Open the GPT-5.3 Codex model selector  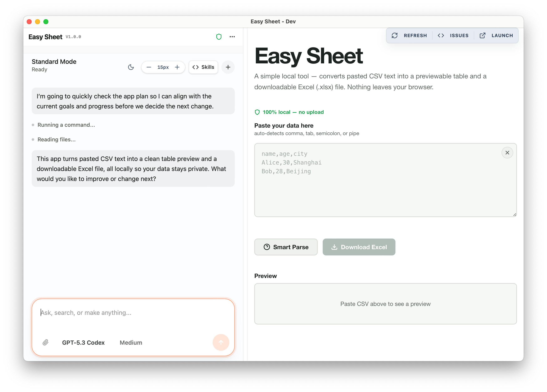coord(83,343)
